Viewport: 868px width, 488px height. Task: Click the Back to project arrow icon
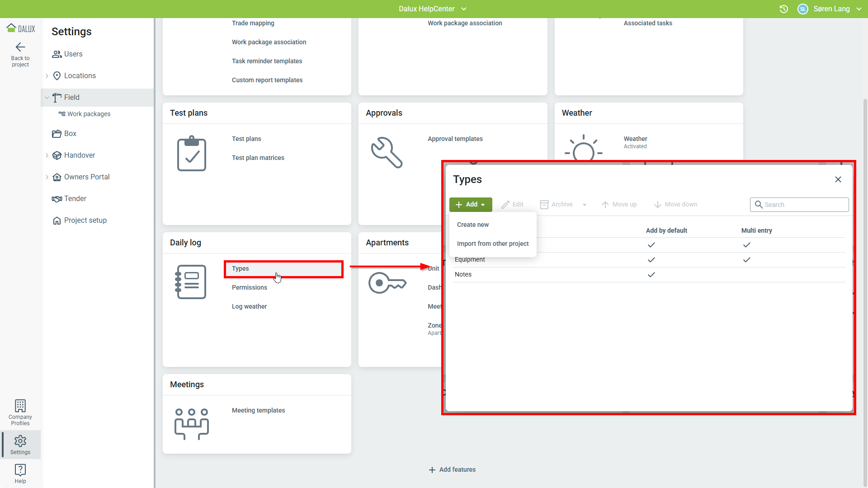click(x=20, y=47)
